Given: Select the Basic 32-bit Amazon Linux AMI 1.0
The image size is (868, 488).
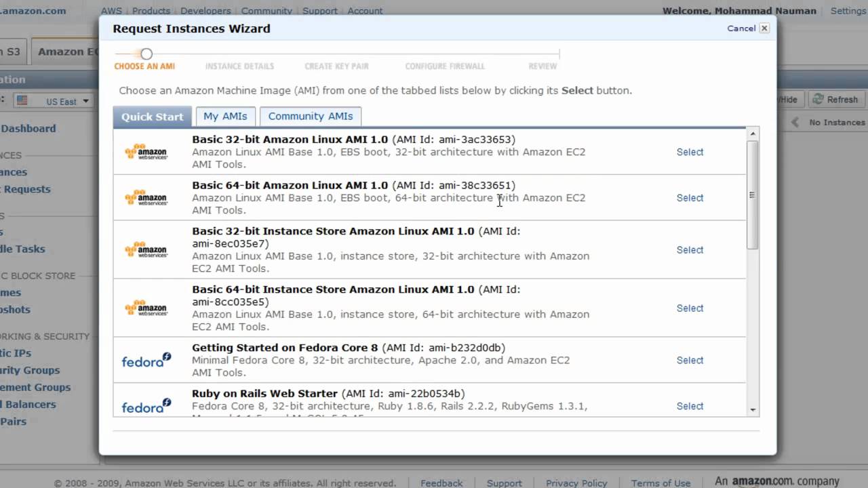Looking at the screenshot, I should (x=690, y=152).
